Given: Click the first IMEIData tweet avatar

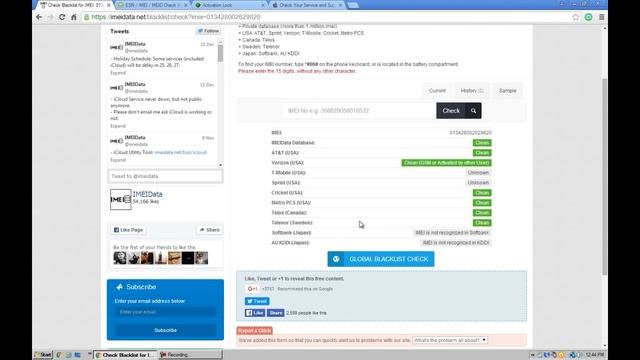Looking at the screenshot, I should pos(116,47).
